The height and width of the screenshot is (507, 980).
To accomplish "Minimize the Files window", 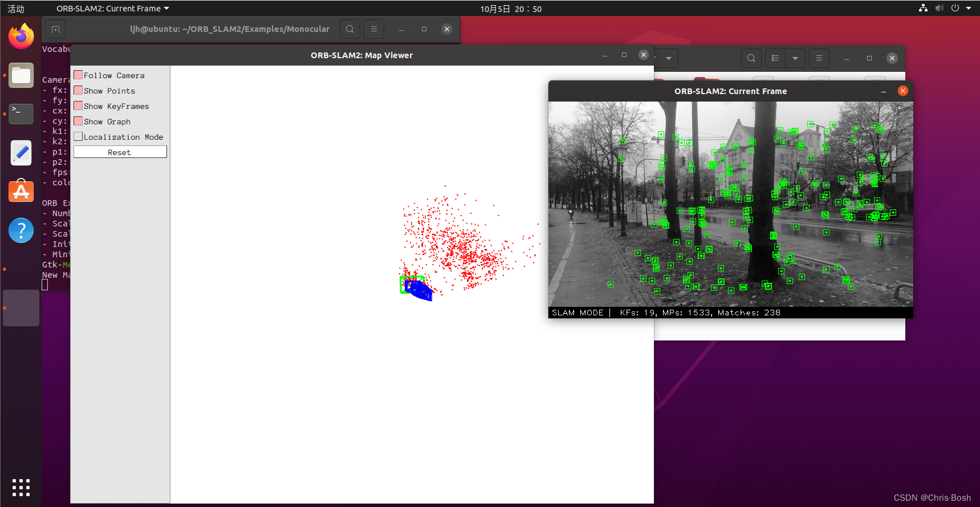I will click(847, 58).
